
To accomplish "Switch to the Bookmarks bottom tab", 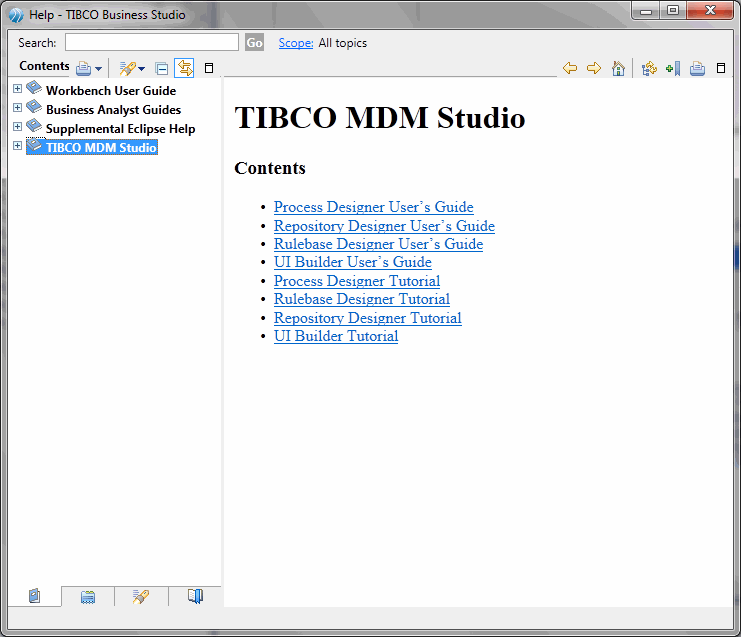I will tap(195, 596).
